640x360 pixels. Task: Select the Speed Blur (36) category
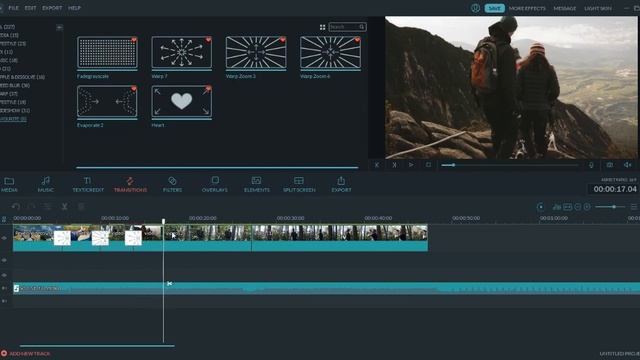pyautogui.click(x=15, y=85)
